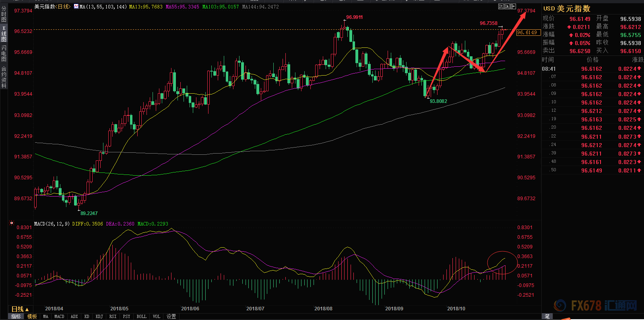The image size is (644, 320).
Task: Click the 时间 column header
Action: (548, 59)
